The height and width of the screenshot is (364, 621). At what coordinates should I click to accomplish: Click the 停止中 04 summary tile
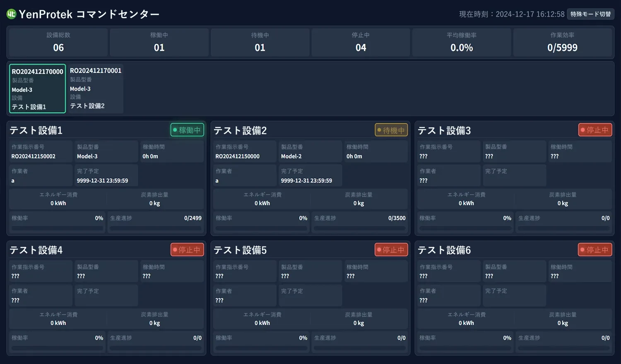(361, 42)
